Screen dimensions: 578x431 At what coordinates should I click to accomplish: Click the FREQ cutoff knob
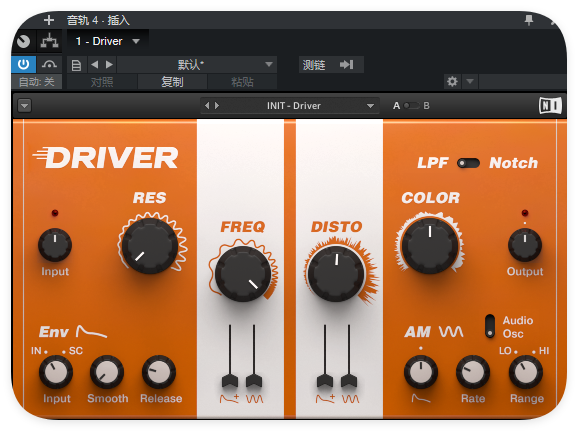pyautogui.click(x=243, y=274)
